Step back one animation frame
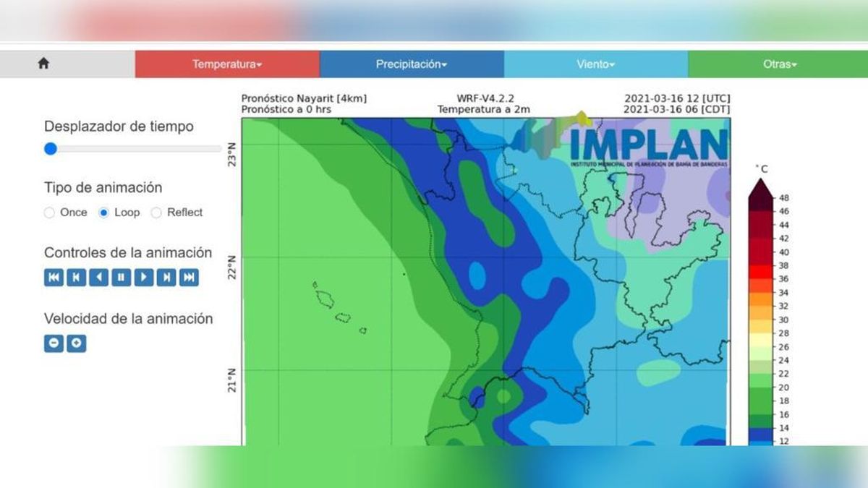Image resolution: width=868 pixels, height=488 pixels. (x=76, y=278)
